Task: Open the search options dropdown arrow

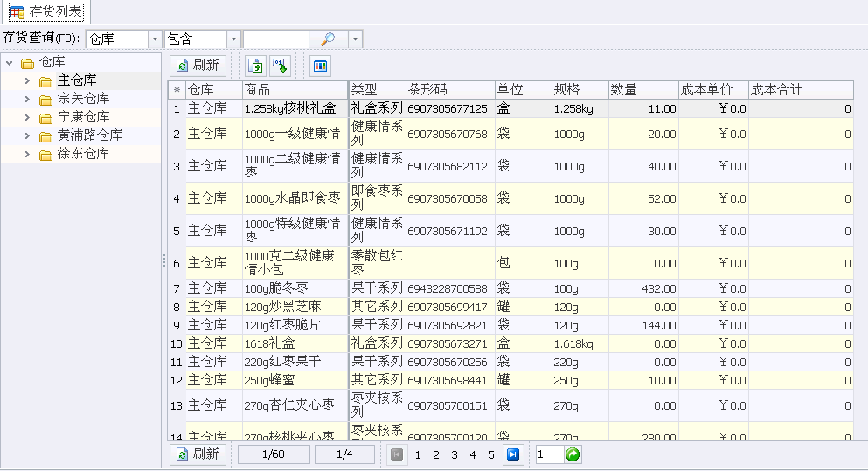Action: (356, 38)
